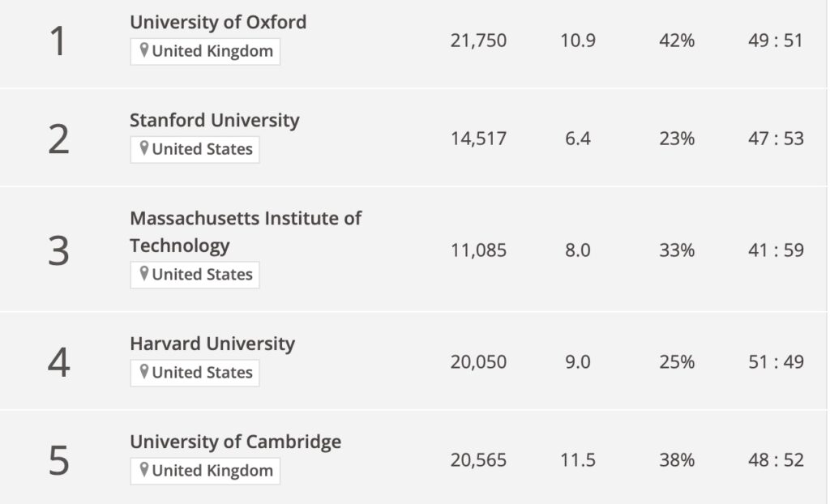Click the location pin icon under University of Cambridge
Viewport: 830px width, 504px height.
(144, 471)
